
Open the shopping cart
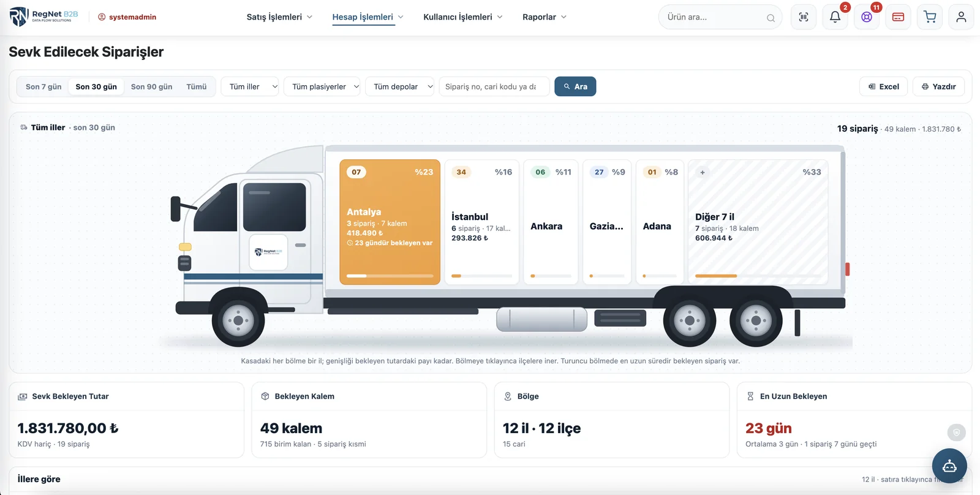(x=930, y=17)
